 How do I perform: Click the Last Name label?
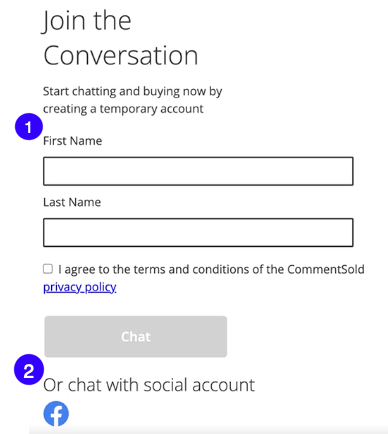click(x=72, y=202)
